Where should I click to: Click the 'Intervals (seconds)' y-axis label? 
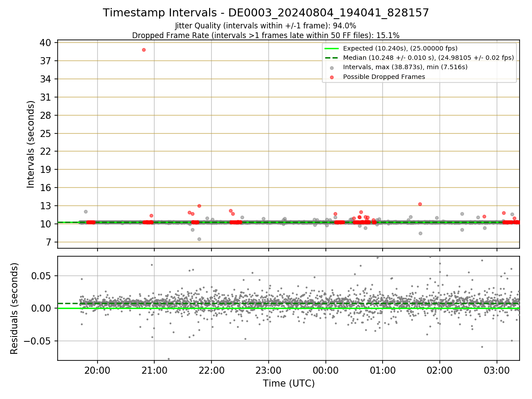(31, 144)
